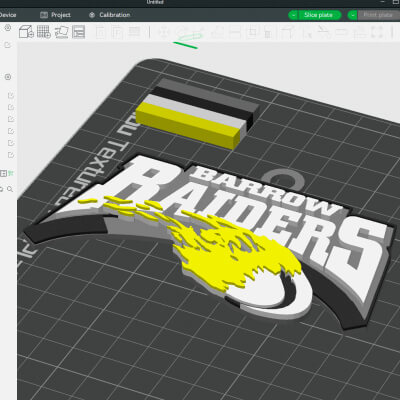Select the yellow color swatch block
The height and width of the screenshot is (400, 400).
(x=187, y=124)
